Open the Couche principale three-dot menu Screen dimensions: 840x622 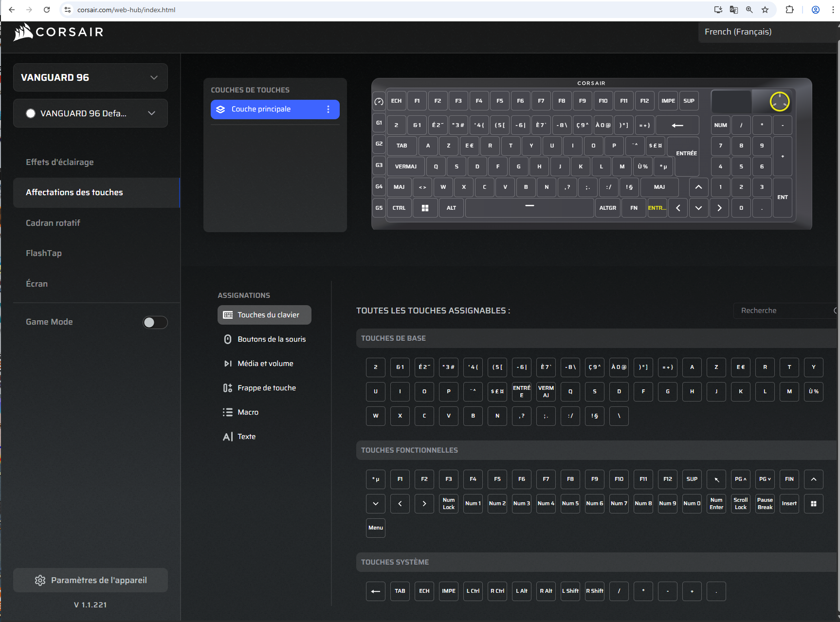click(x=329, y=110)
